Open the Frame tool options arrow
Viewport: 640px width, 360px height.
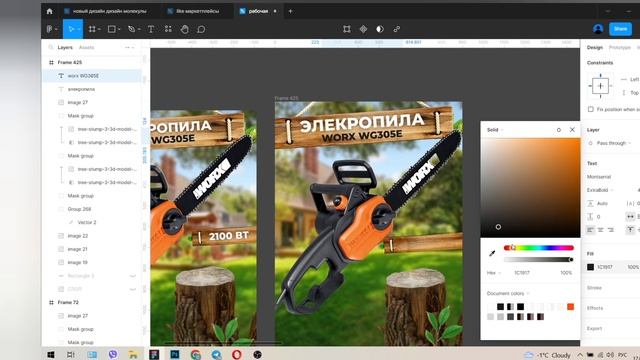[99, 29]
